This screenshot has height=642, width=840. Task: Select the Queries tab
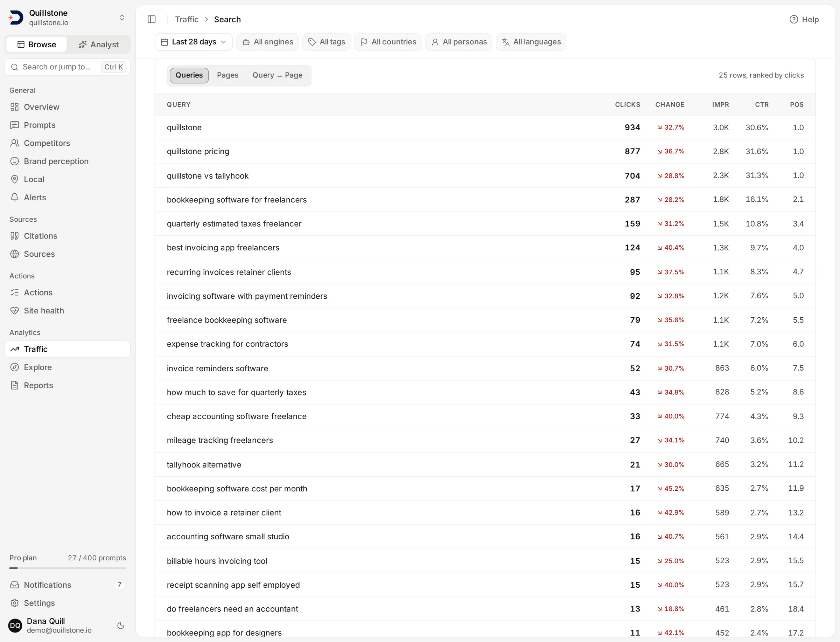tap(189, 75)
